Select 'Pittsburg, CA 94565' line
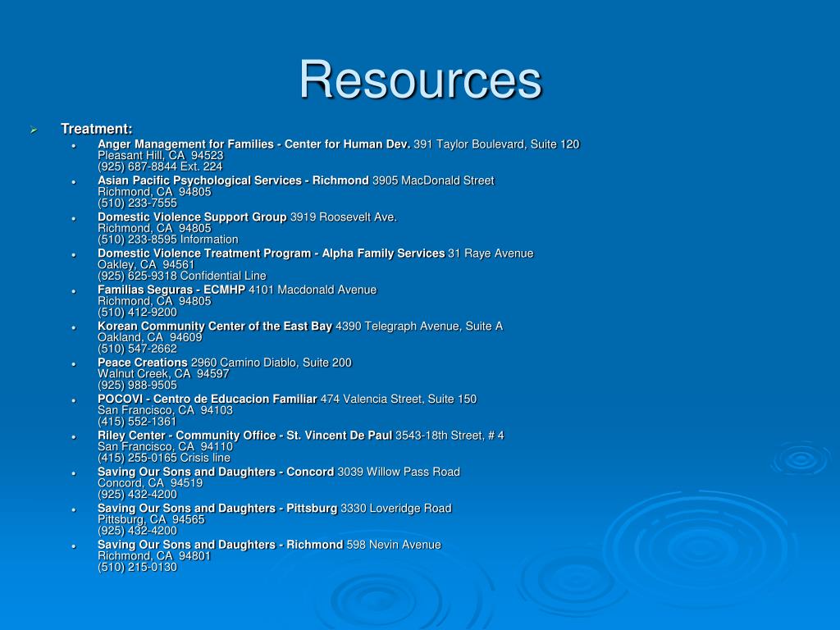840x630 pixels. (x=151, y=519)
